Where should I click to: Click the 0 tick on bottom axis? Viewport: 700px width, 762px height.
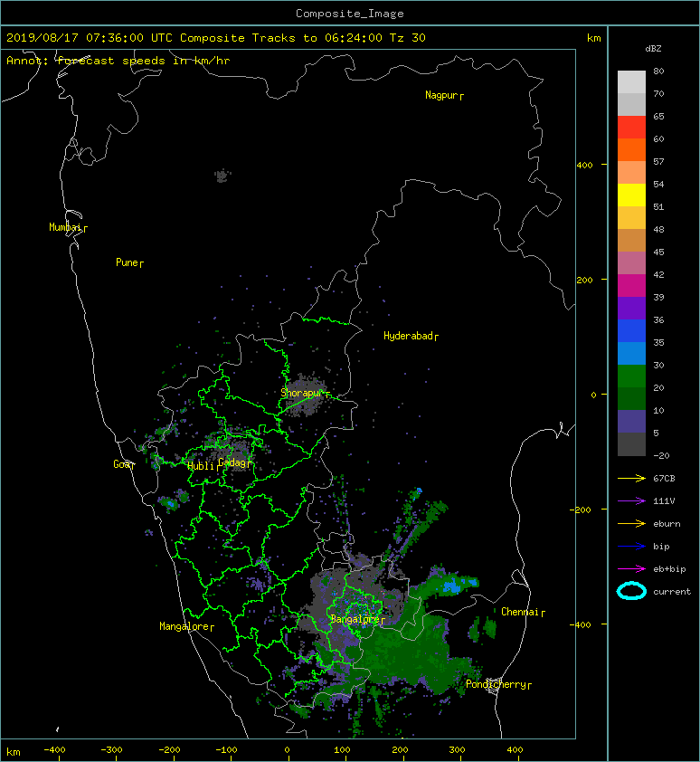(287, 750)
